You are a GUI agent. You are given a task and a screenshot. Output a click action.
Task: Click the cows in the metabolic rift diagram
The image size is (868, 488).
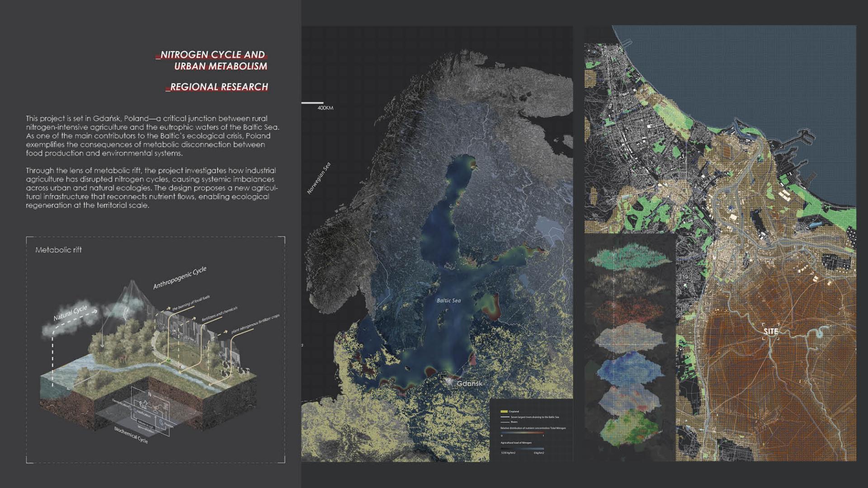coord(243,371)
